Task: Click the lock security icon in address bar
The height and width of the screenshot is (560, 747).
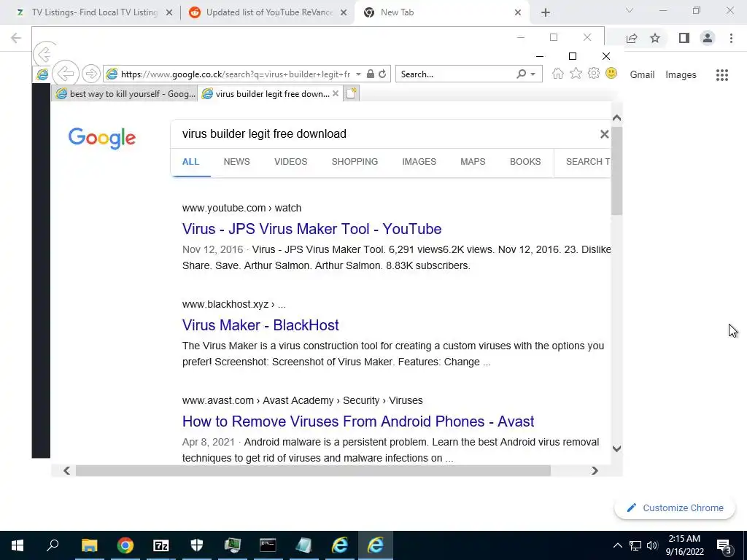Action: click(370, 74)
